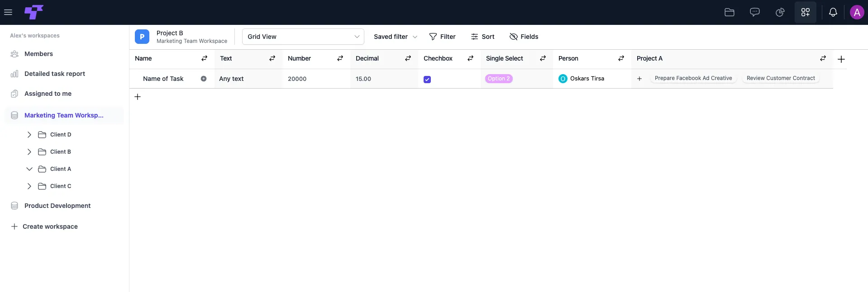Open the chat messages icon
This screenshot has width=868, height=292.
coord(755,12)
